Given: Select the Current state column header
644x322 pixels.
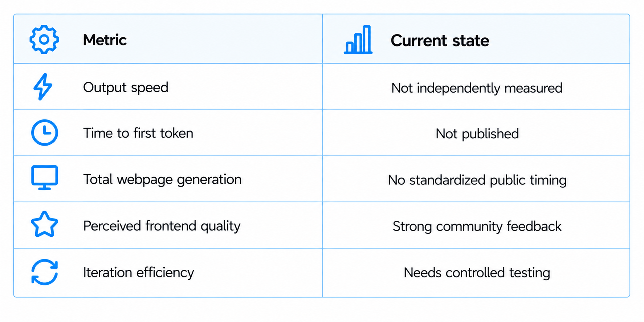Looking at the screenshot, I should tap(440, 40).
